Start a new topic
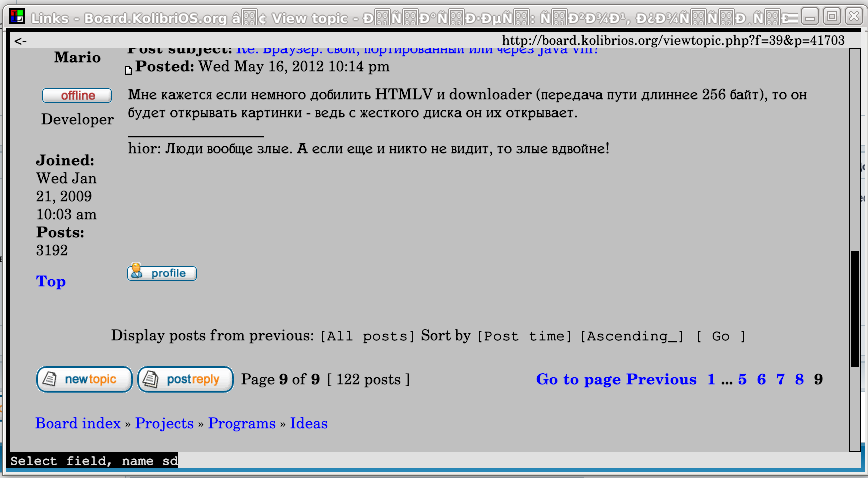The image size is (868, 478). point(84,379)
